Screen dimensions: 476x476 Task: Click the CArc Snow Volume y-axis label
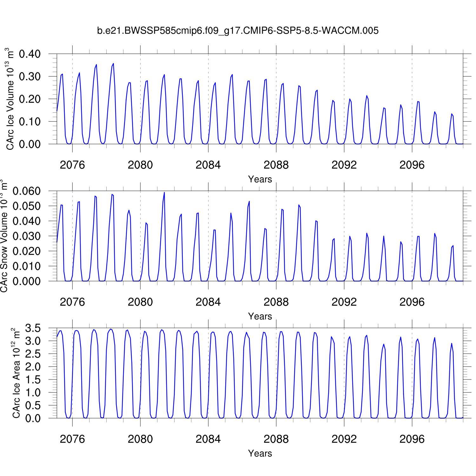(4, 236)
